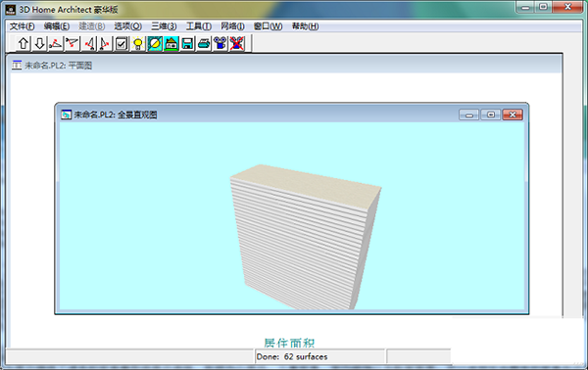This screenshot has height=370, width=588.
Task: Click the camera icon with red X
Action: point(237,44)
